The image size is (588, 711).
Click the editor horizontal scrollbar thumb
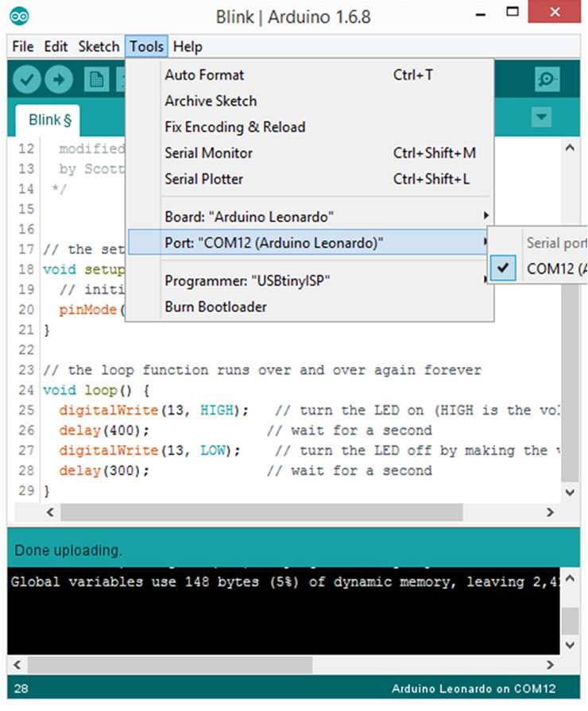pos(261,512)
